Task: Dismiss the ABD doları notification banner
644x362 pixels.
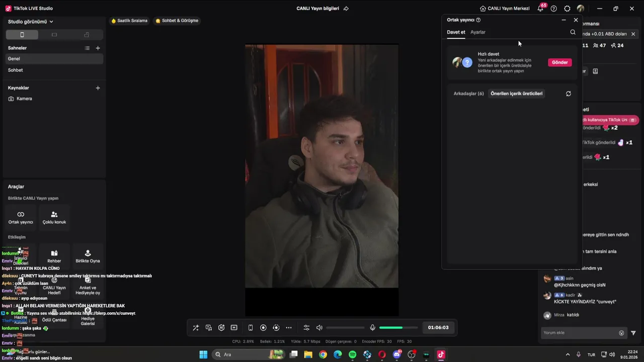Action: [633, 34]
